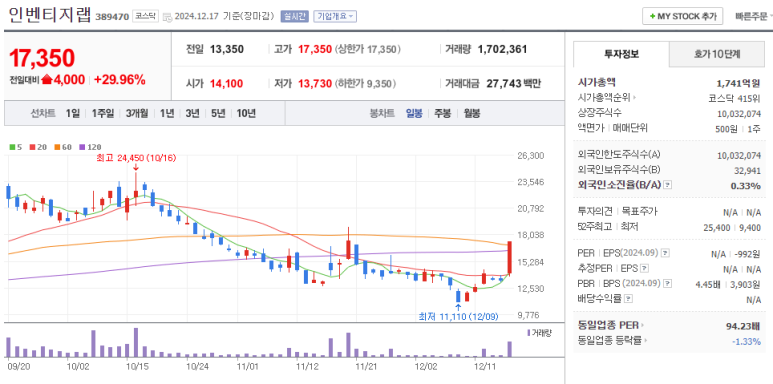Screen dimensions: 773x384
Task: Click the purple 120-day moving average swatch
Action: (x=81, y=147)
